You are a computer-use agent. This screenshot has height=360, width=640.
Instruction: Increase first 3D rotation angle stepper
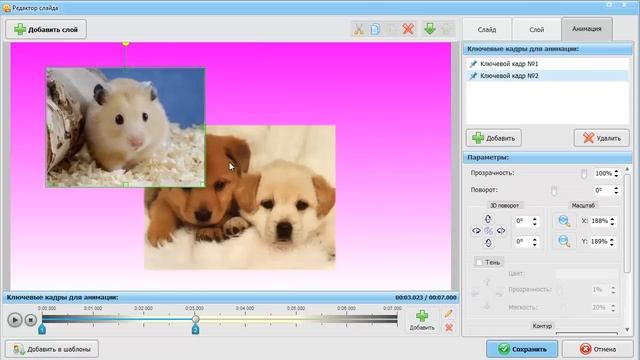534,219
